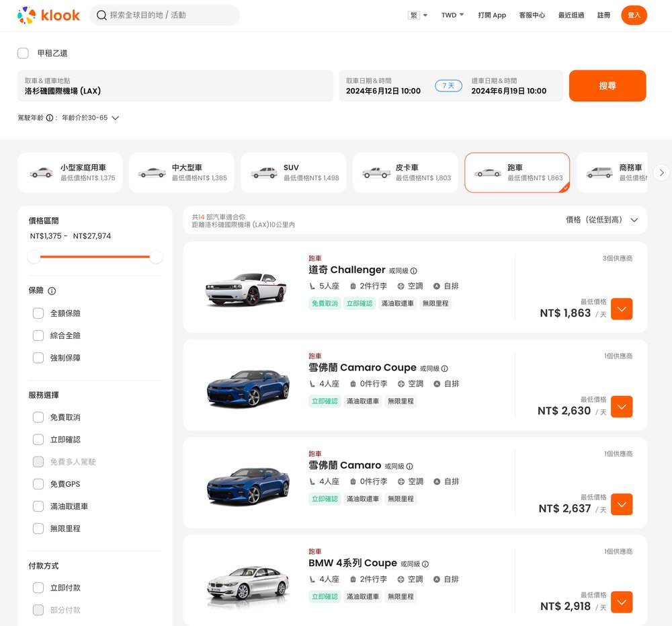Click info icon beside BMW 4系列 Coupe

pyautogui.click(x=425, y=564)
